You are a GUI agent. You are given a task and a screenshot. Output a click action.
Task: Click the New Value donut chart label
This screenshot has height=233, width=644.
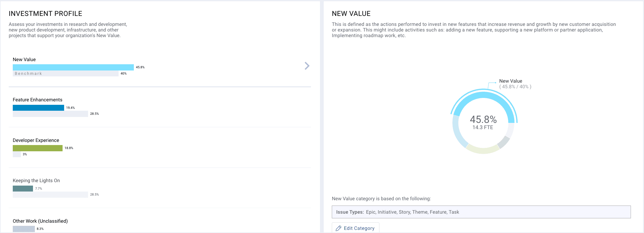[x=510, y=81]
